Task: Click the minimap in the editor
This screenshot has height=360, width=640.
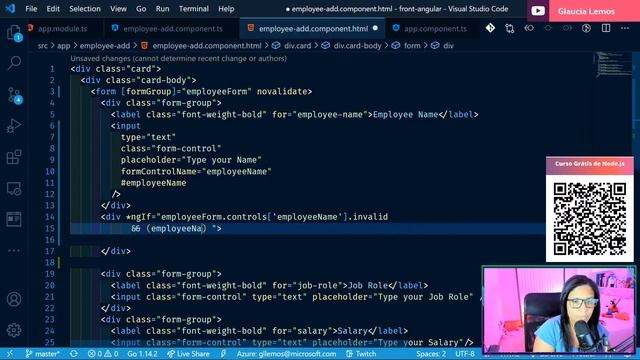Action: coord(612,64)
